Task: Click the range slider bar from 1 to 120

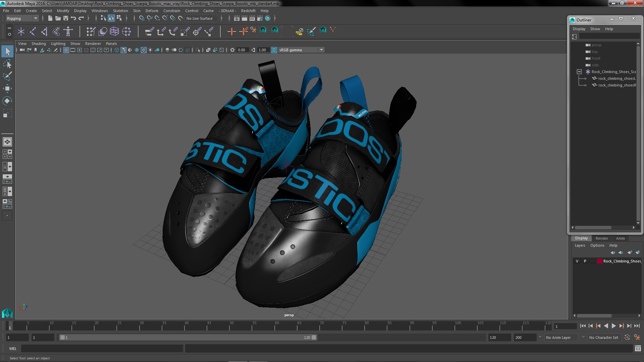Action: coord(188,338)
